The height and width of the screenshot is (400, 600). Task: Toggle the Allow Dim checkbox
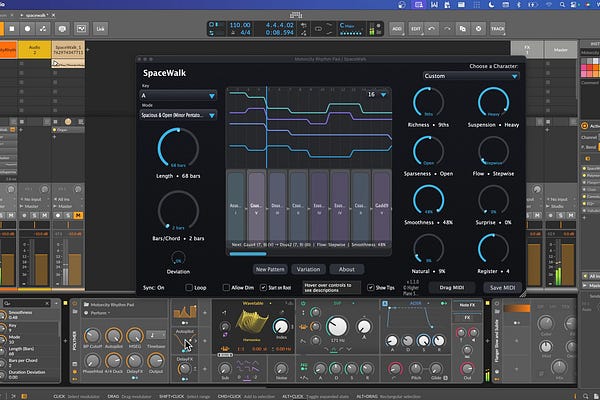click(x=225, y=287)
